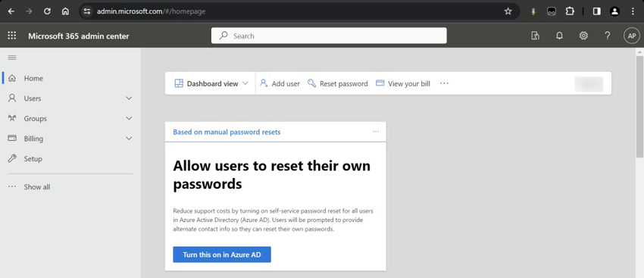Bookmark this page with the star icon
Screen dimensions: 644x278
[x=508, y=11]
